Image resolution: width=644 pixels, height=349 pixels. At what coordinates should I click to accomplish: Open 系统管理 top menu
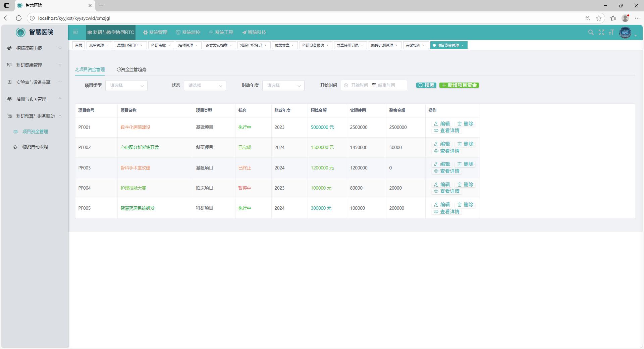point(155,33)
